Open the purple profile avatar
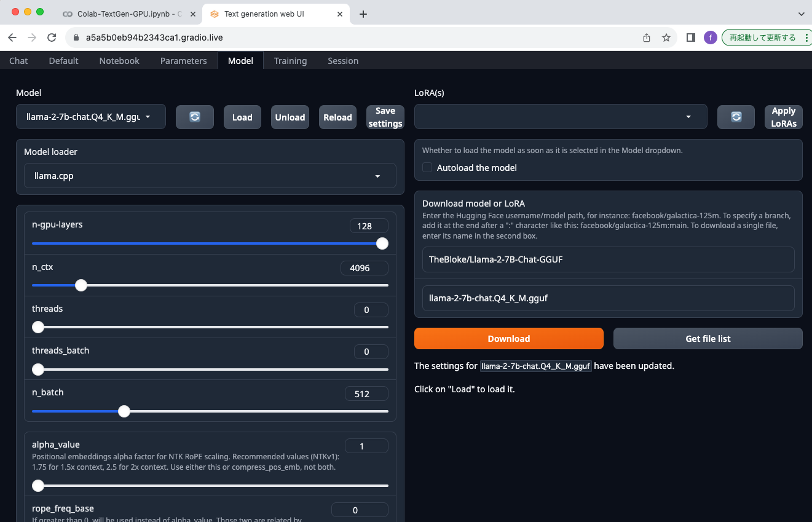This screenshot has width=812, height=522. coord(711,38)
